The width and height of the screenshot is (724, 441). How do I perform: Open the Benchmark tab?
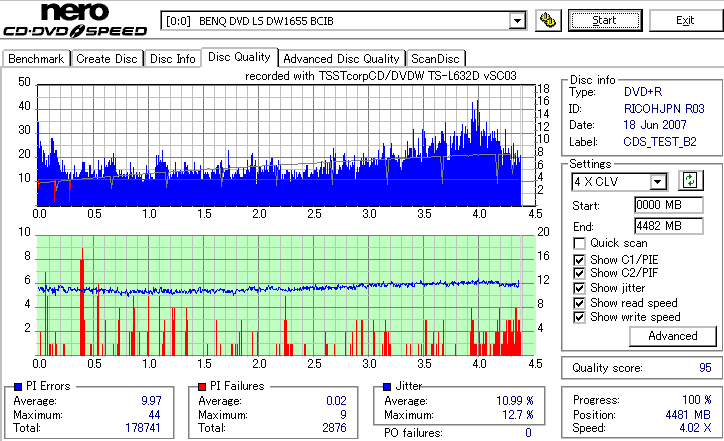pos(36,59)
